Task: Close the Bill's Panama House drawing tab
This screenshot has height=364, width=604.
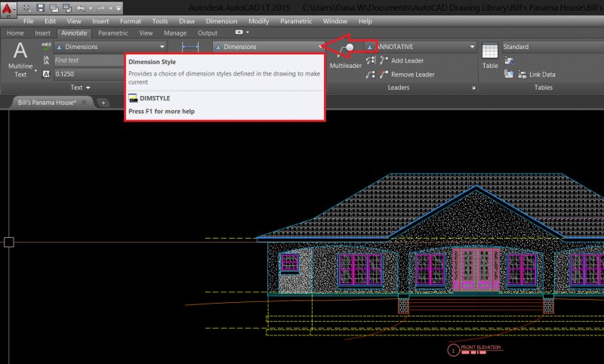Action: point(84,103)
